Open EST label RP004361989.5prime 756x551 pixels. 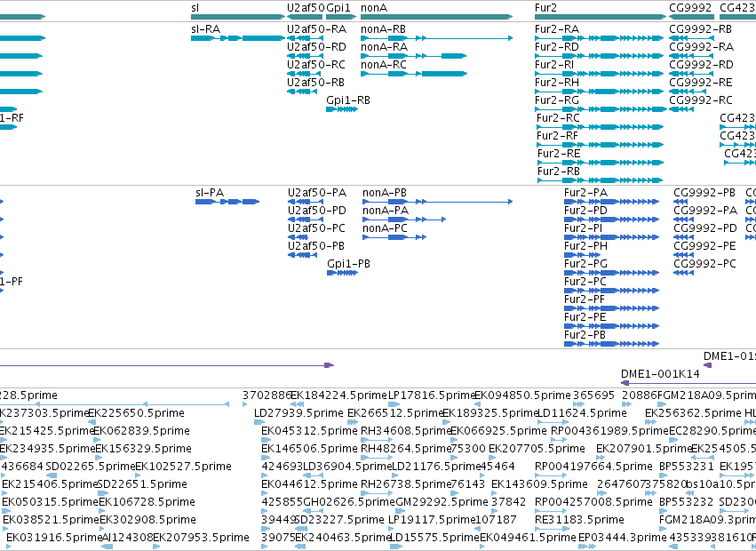click(609, 431)
